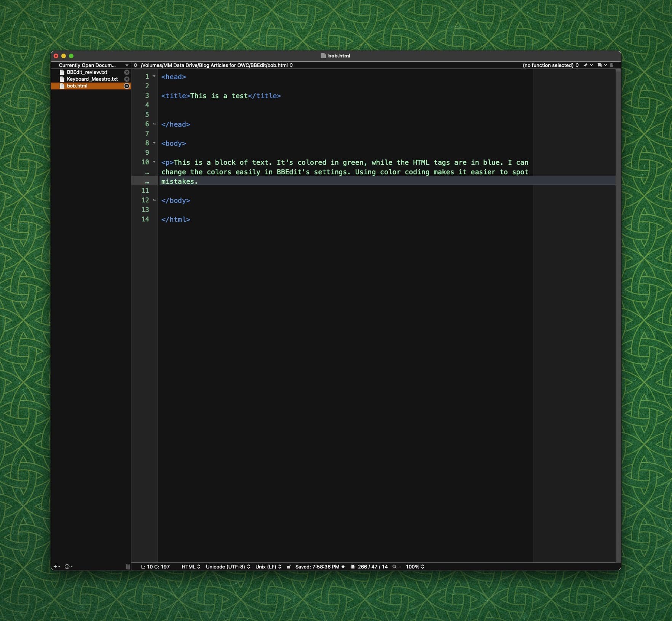Open the counterparts/includes stacked-pages icon menu

coord(600,65)
